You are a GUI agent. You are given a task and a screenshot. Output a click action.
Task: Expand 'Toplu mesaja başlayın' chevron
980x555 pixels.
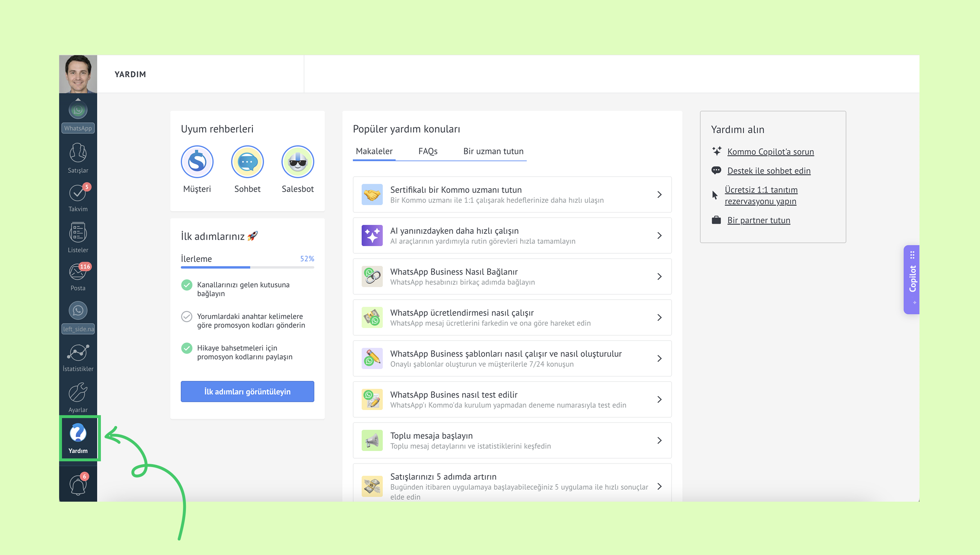[x=659, y=440]
